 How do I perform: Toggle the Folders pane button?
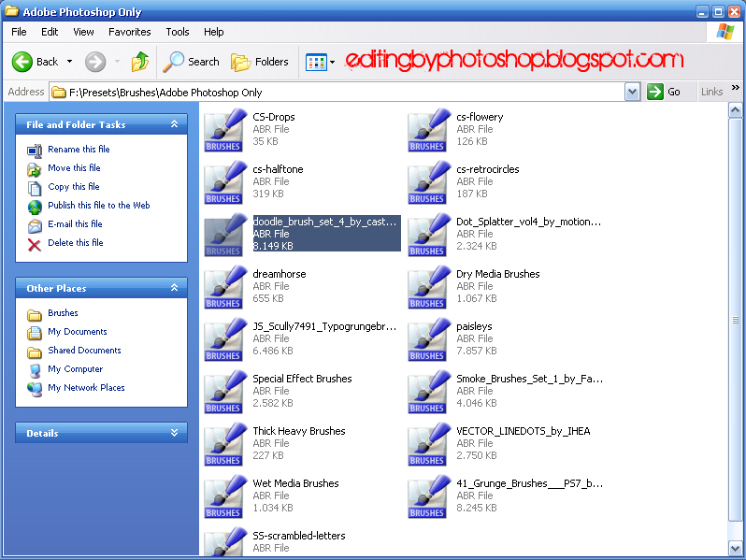(x=260, y=62)
